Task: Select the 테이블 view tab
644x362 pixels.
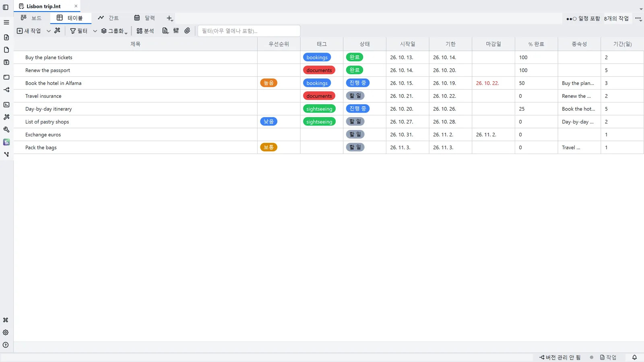Action: click(70, 18)
